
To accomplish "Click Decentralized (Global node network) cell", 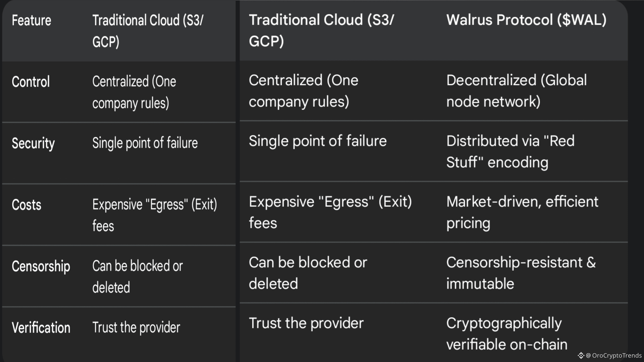I will (x=516, y=91).
